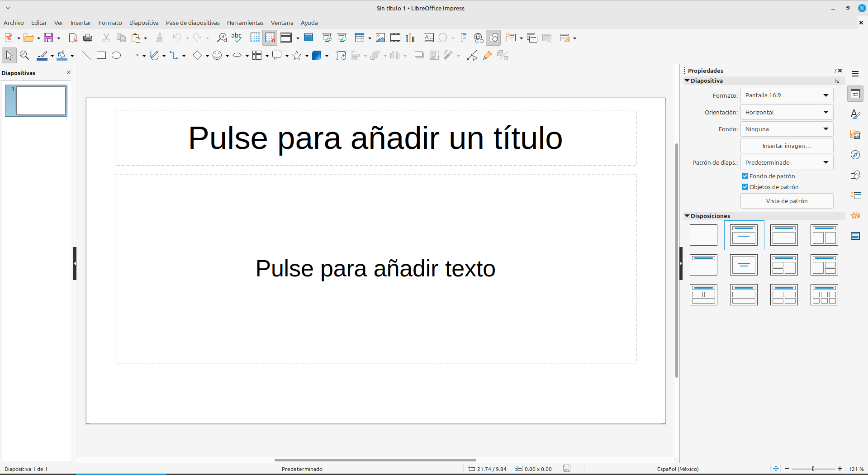
Task: Uncheck the Fondo de patrón checkbox
Action: (745, 176)
